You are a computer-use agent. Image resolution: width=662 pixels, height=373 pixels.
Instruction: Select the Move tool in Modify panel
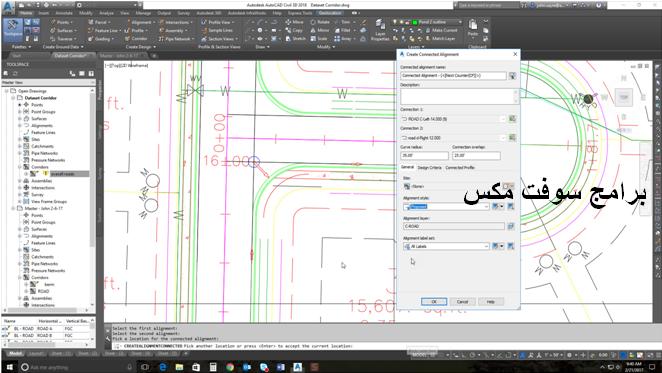pos(294,22)
